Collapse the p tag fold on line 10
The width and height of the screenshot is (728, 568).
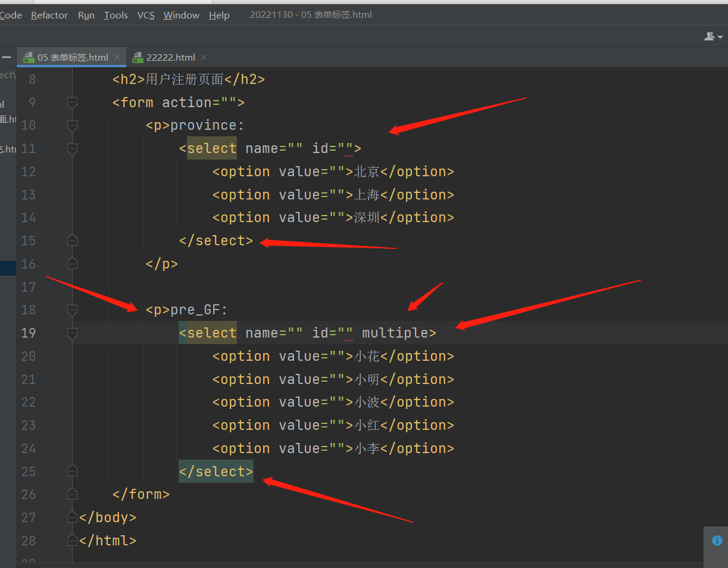[72, 126]
